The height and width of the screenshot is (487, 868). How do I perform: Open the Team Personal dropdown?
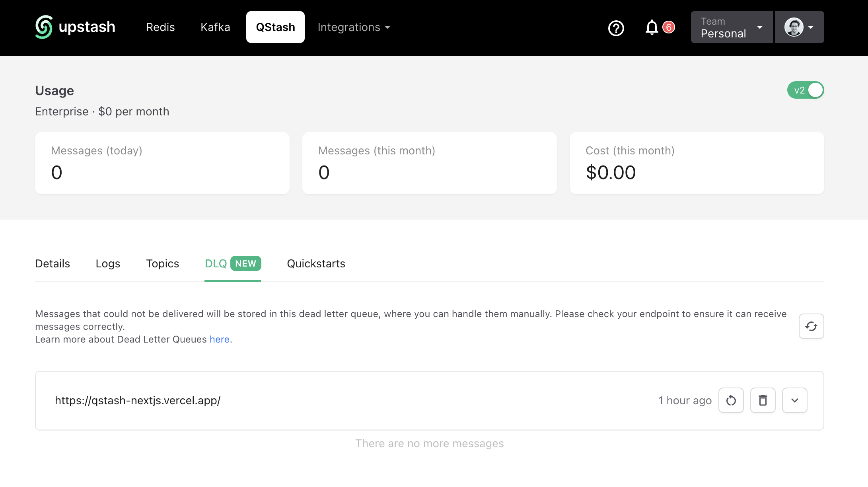[732, 27]
